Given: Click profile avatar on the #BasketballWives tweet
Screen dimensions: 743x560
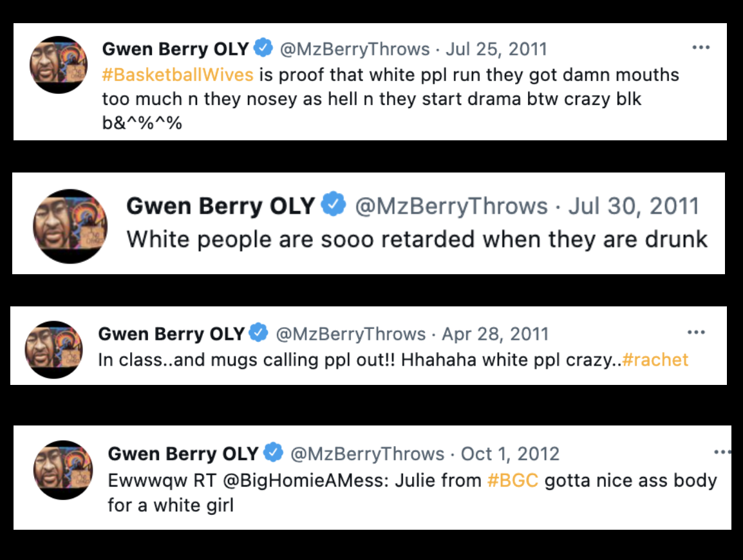Looking at the screenshot, I should pyautogui.click(x=59, y=64).
